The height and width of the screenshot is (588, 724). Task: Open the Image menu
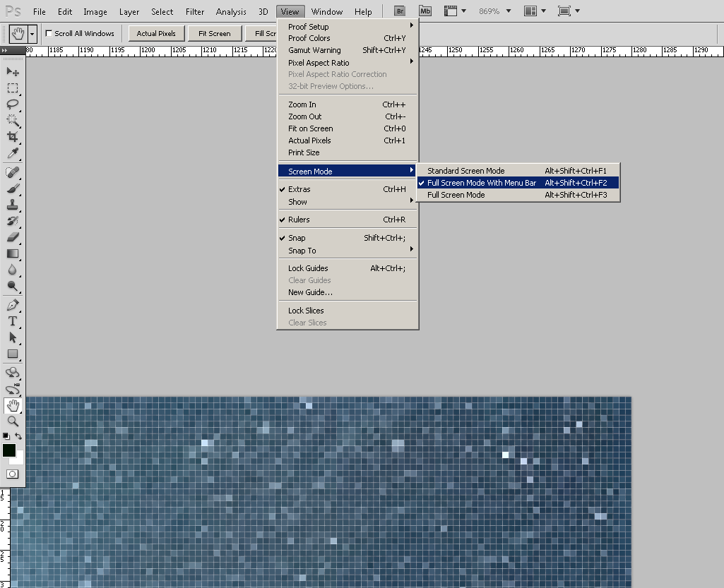95,11
